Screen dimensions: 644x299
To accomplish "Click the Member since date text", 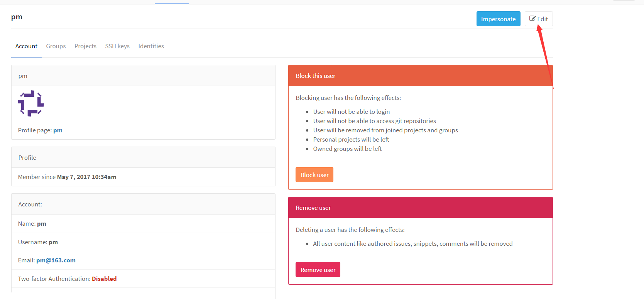I will tap(86, 177).
